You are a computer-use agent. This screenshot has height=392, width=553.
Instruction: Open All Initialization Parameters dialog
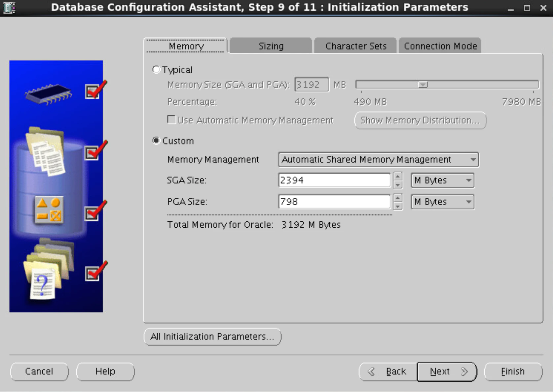coord(212,337)
